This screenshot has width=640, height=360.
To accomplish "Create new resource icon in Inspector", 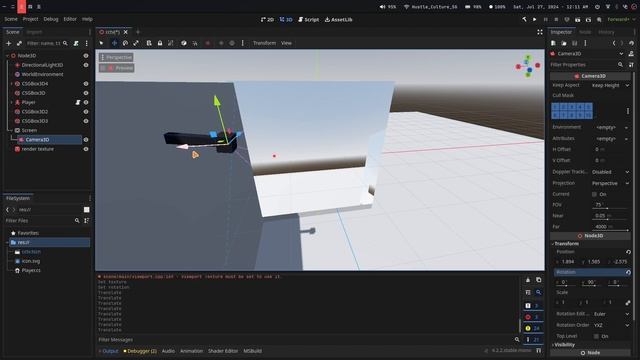I will (x=553, y=43).
